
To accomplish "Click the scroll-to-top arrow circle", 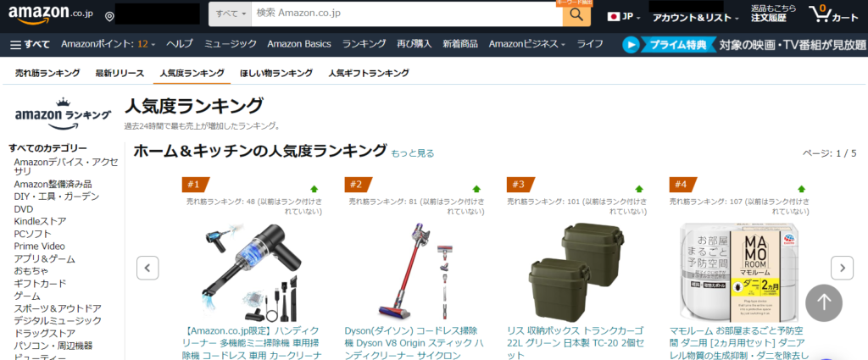I will (x=824, y=302).
